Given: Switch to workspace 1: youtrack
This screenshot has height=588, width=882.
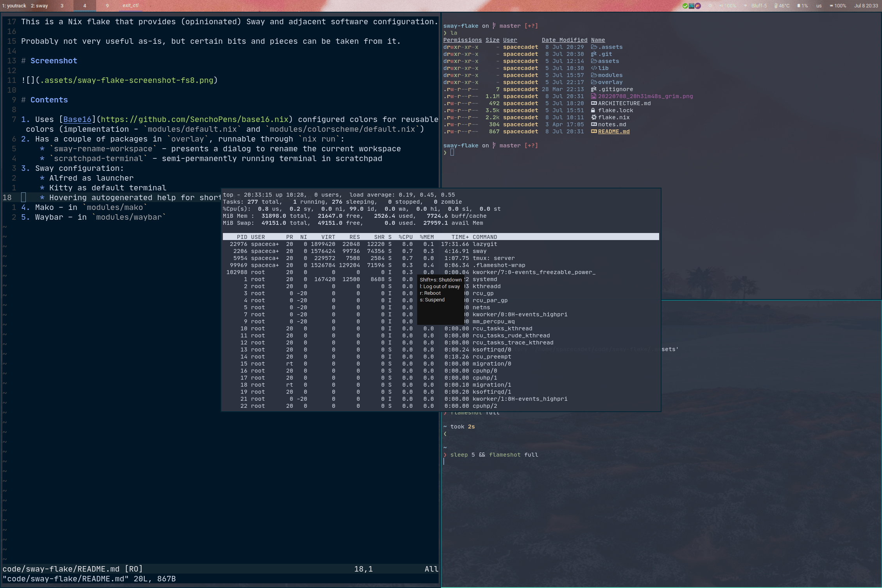Looking at the screenshot, I should 14,6.
